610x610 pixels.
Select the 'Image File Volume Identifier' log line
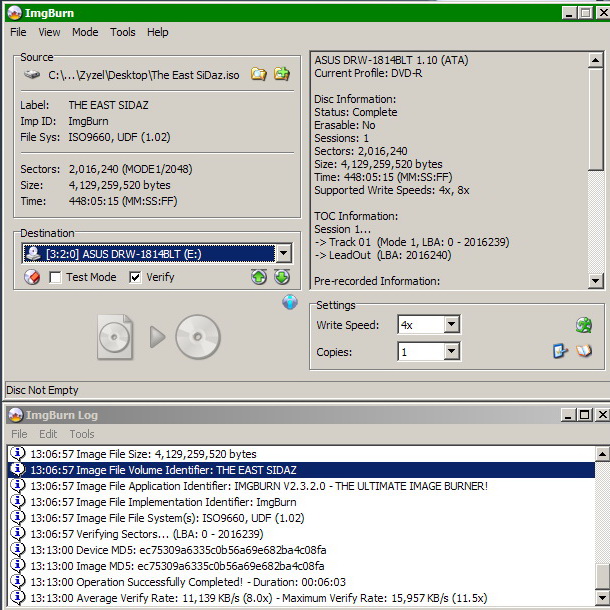pyautogui.click(x=301, y=470)
